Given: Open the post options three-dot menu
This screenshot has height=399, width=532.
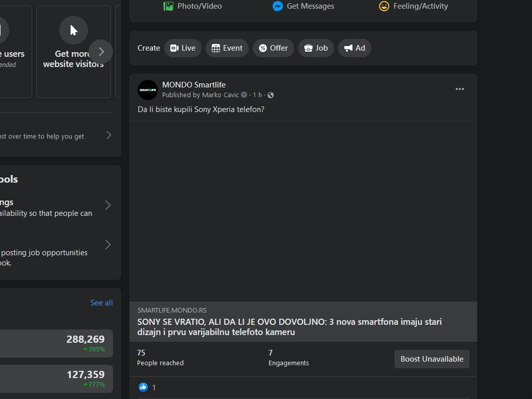Looking at the screenshot, I should 459,88.
